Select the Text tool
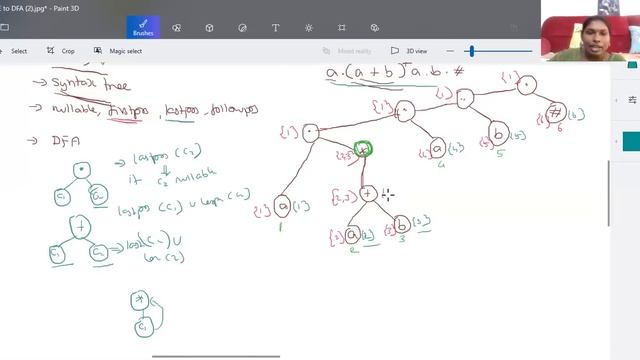 pos(276,28)
